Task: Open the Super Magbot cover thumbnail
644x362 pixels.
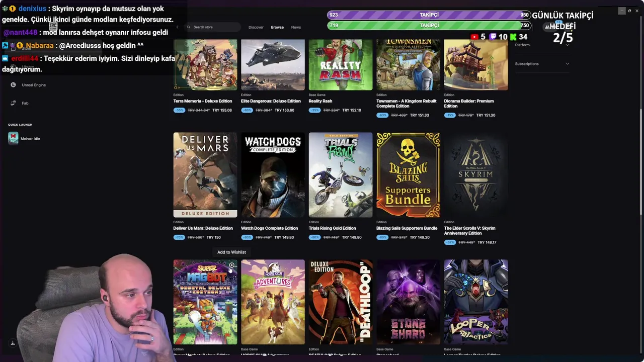Action: click(205, 302)
